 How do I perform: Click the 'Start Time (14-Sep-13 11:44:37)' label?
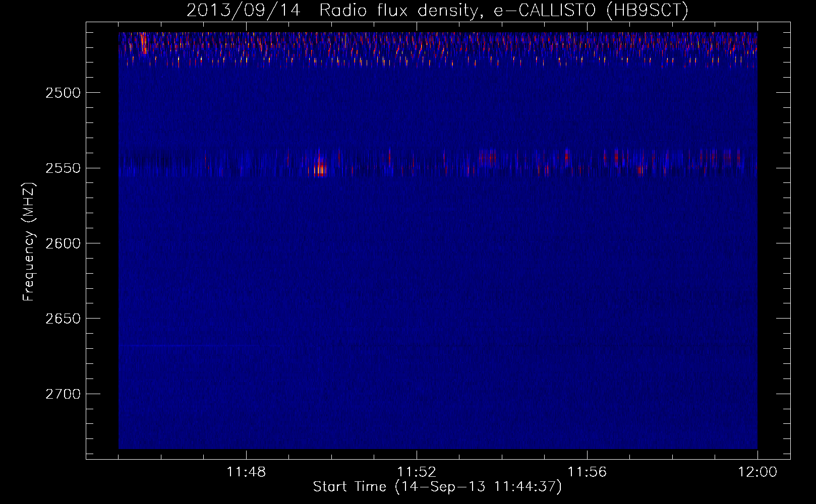[x=437, y=487]
